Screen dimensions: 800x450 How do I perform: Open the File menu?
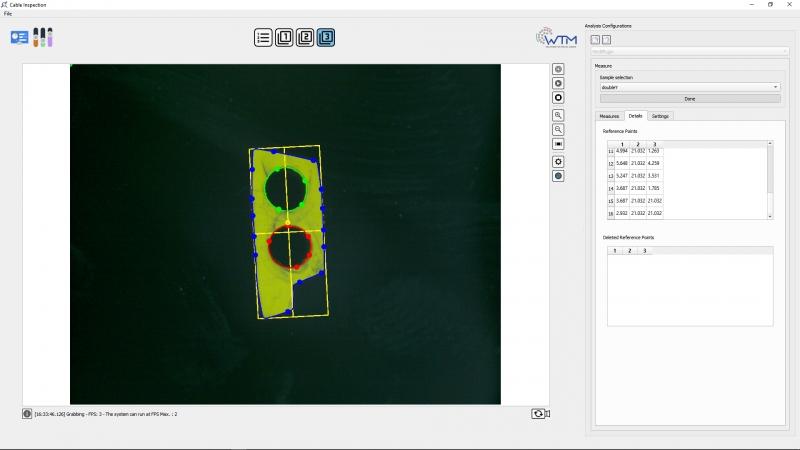tap(8, 14)
